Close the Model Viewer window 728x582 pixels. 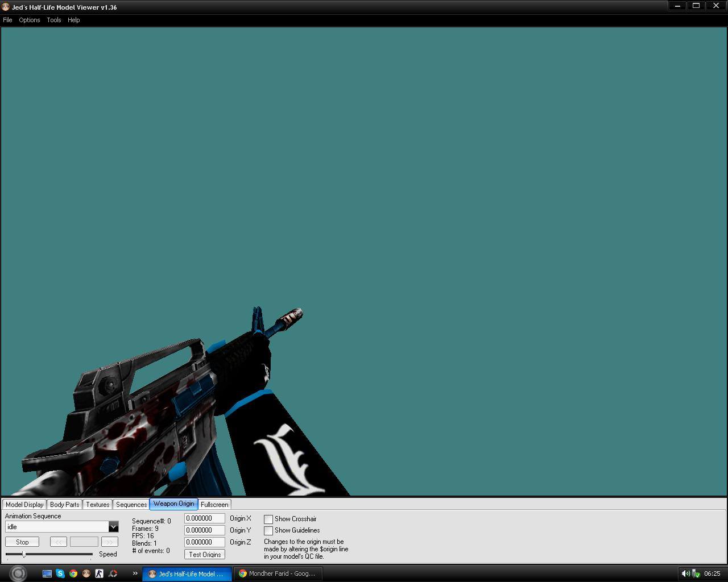tap(716, 6)
